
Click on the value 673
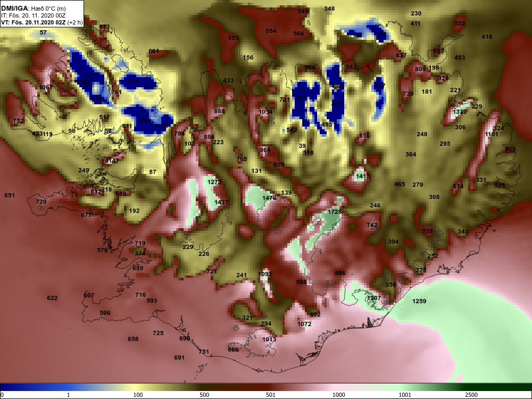104,27
